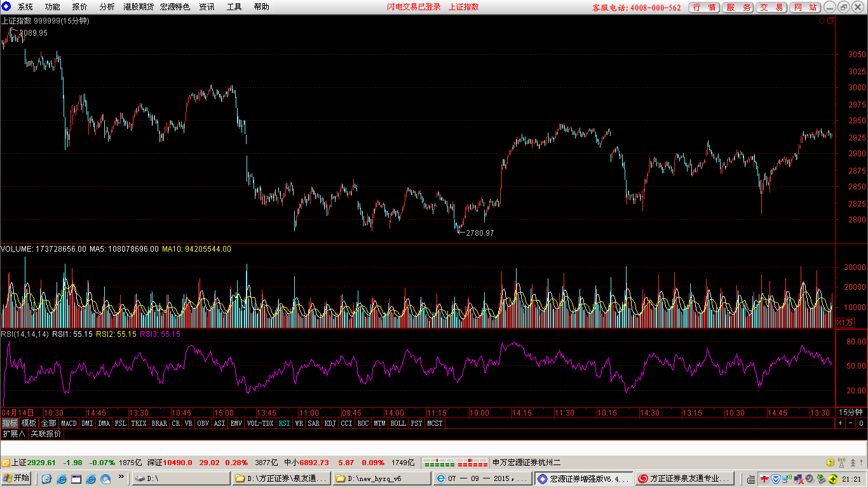Select the 全部 indicator tab
868x488 pixels.
[49, 423]
